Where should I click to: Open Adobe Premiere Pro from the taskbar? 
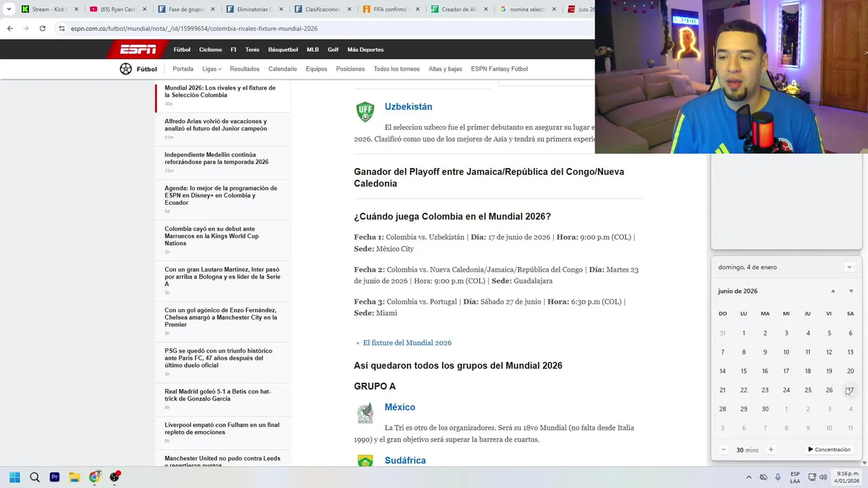[54, 477]
